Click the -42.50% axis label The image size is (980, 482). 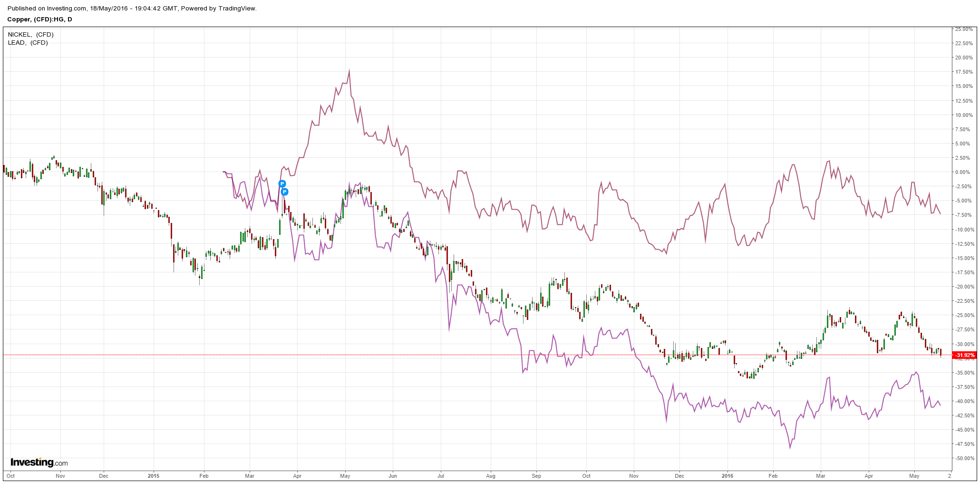point(964,416)
